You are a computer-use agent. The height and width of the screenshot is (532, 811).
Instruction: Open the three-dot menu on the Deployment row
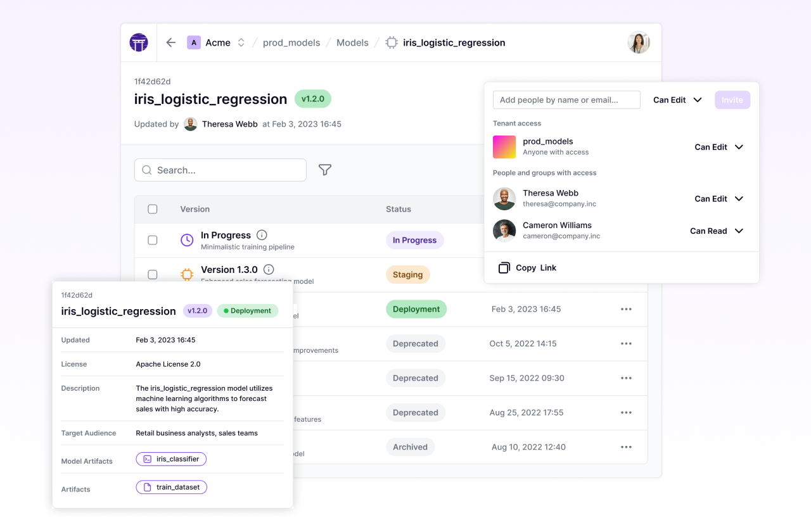[x=626, y=309]
